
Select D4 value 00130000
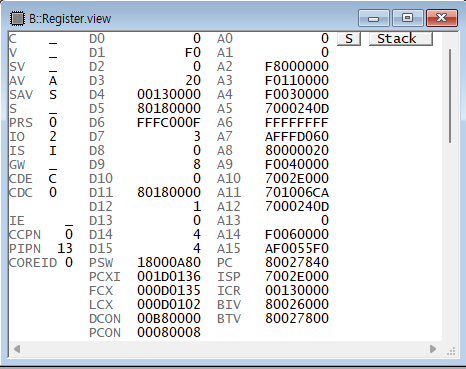[169, 95]
